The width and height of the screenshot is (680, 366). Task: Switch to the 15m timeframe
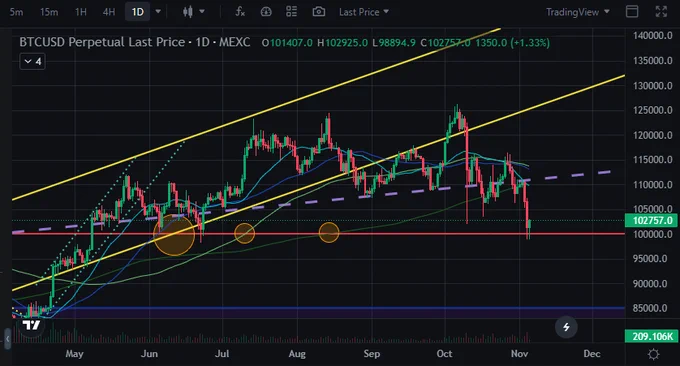[x=49, y=12]
